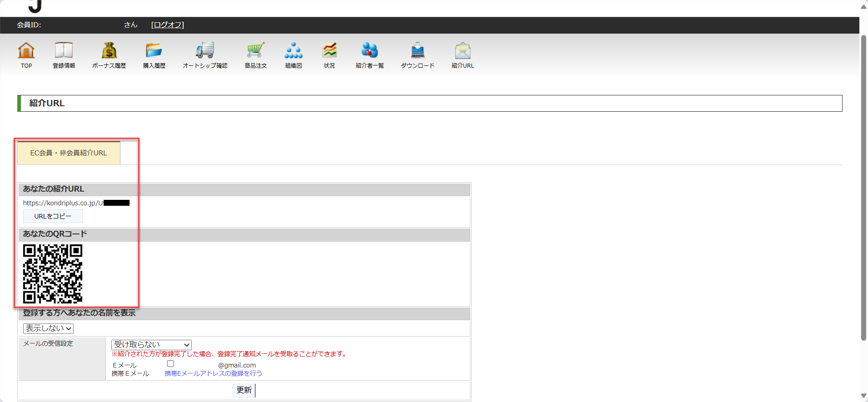Viewport: 868px width, 402px height.
Task: Click the 更新 button
Action: tap(244, 390)
